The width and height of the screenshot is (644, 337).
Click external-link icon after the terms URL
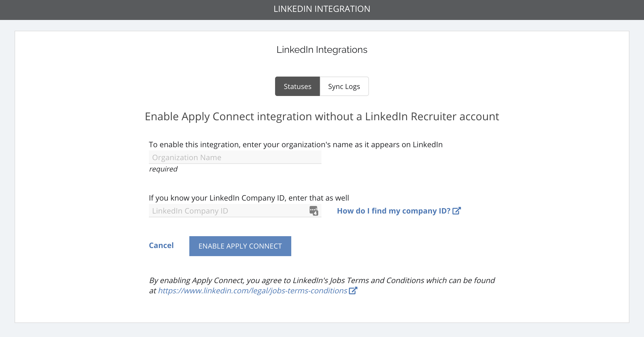[353, 291]
